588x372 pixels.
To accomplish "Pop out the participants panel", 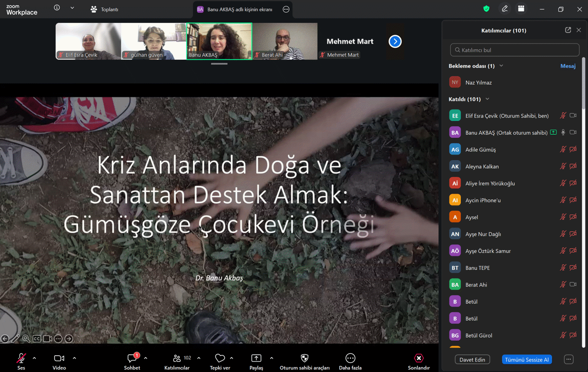I will [568, 30].
